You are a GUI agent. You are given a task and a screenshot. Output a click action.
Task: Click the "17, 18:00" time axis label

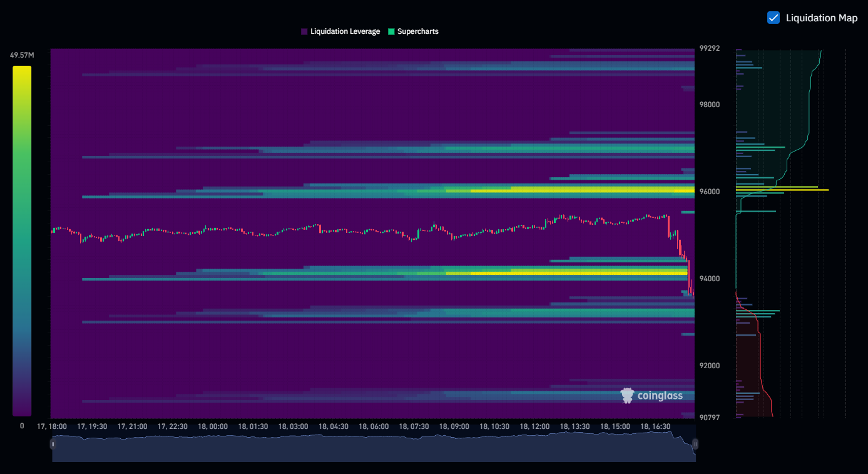pyautogui.click(x=52, y=426)
